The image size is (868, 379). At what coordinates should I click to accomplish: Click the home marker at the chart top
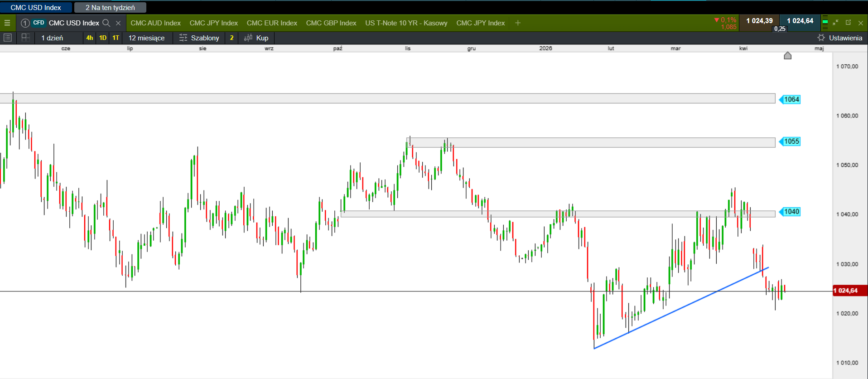(x=787, y=56)
